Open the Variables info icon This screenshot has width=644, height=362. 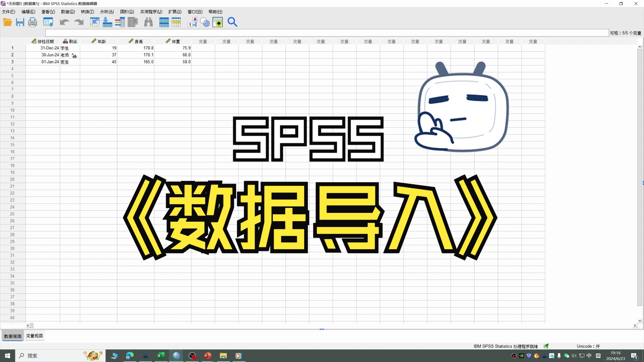point(120,22)
